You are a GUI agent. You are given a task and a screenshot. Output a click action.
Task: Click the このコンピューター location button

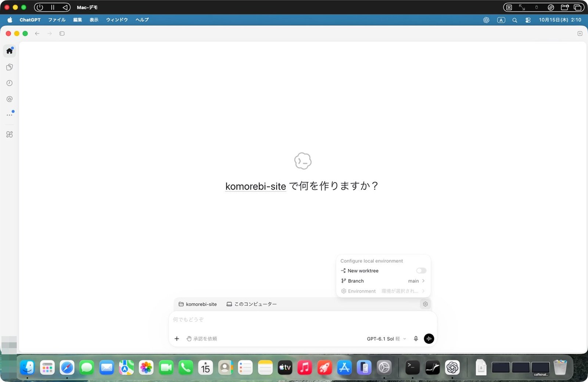coord(252,304)
